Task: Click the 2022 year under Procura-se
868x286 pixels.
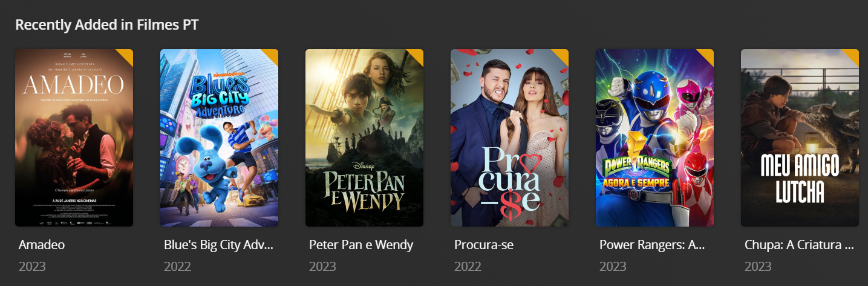Action: click(468, 267)
